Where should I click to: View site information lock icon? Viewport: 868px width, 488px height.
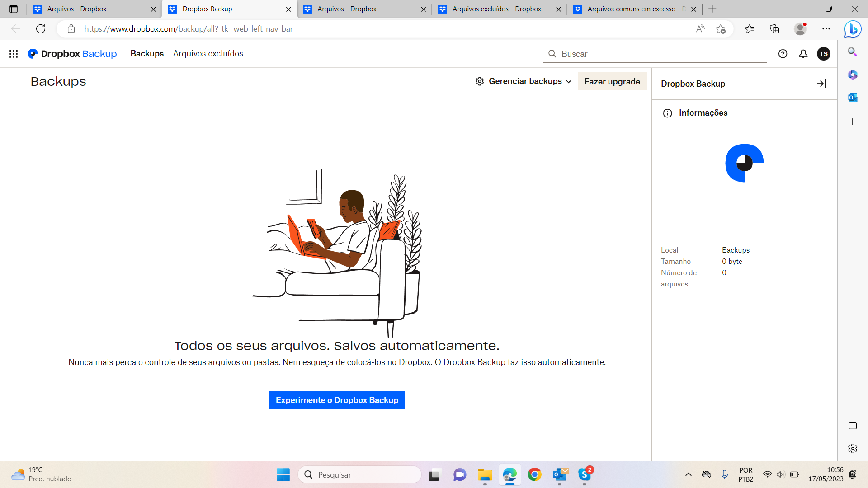click(x=71, y=29)
